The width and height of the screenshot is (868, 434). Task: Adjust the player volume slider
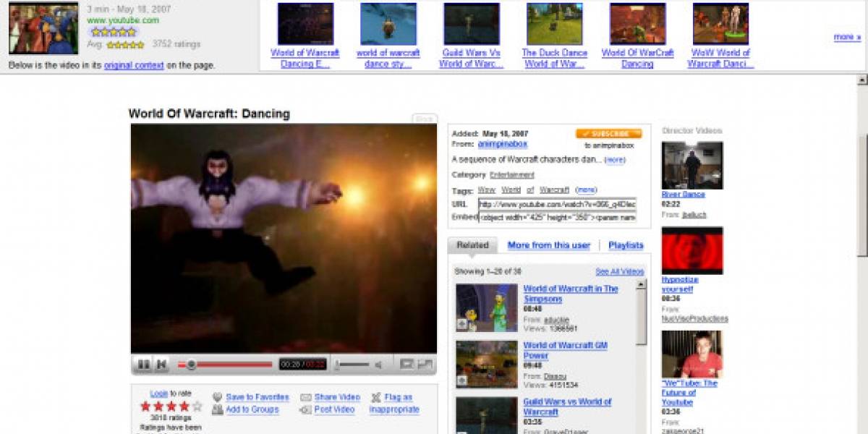[352, 365]
